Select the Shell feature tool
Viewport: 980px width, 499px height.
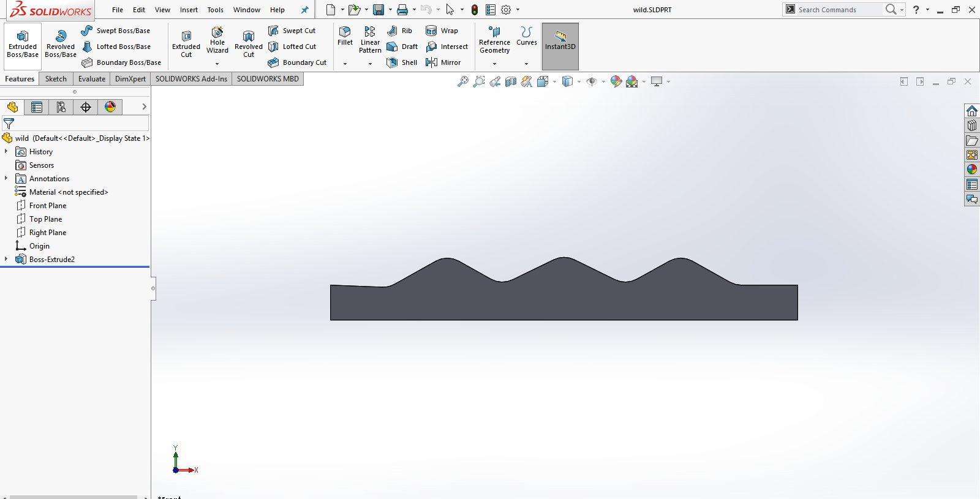click(402, 62)
